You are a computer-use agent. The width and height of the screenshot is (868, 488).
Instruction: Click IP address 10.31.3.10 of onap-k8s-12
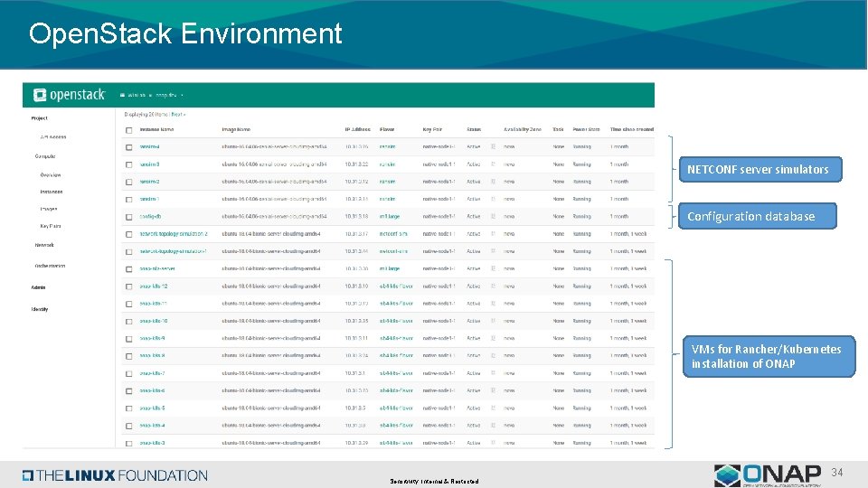356,286
